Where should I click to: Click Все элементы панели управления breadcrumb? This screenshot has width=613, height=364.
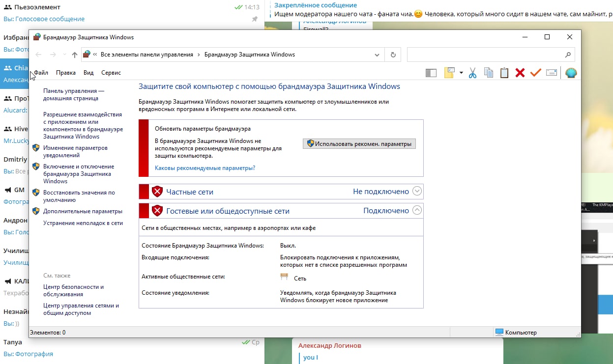tap(147, 55)
